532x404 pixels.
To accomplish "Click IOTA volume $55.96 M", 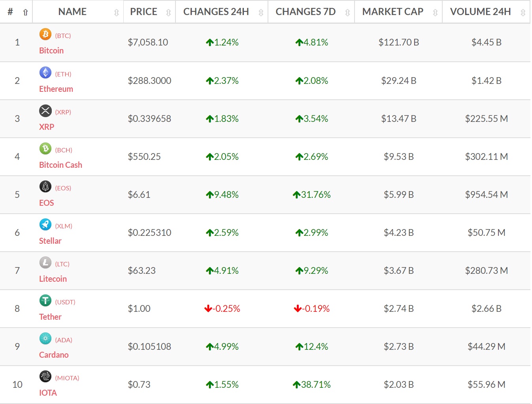I will [487, 385].
